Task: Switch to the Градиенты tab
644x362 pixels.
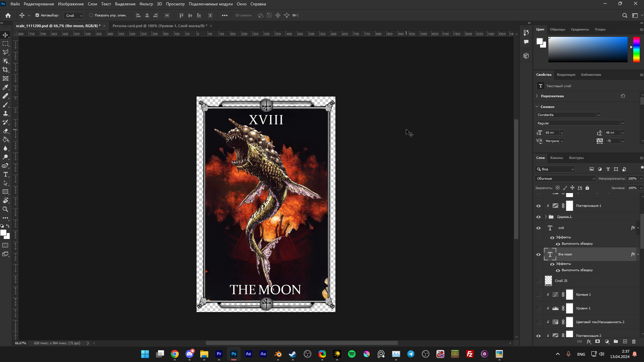Action: pyautogui.click(x=580, y=29)
